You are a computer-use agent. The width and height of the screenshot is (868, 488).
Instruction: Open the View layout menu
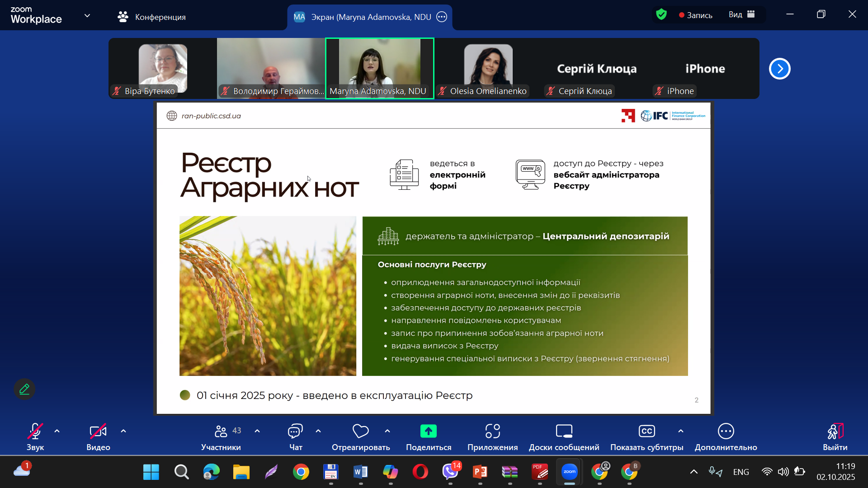pos(741,15)
